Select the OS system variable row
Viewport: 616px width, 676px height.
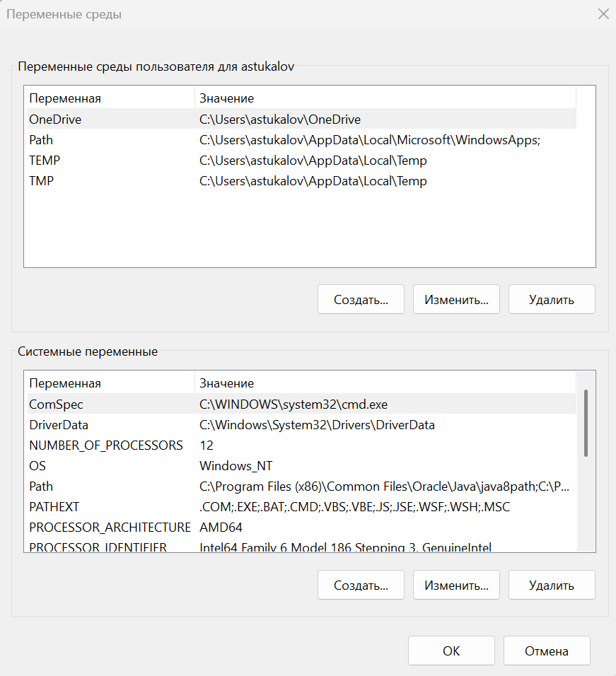coord(37,466)
